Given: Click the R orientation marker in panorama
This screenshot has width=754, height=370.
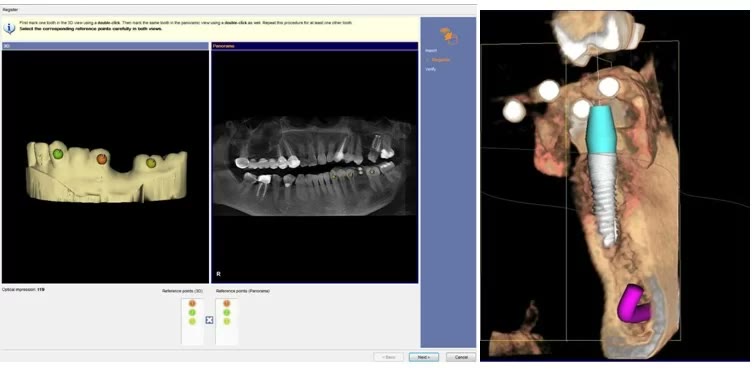Looking at the screenshot, I should 218,274.
